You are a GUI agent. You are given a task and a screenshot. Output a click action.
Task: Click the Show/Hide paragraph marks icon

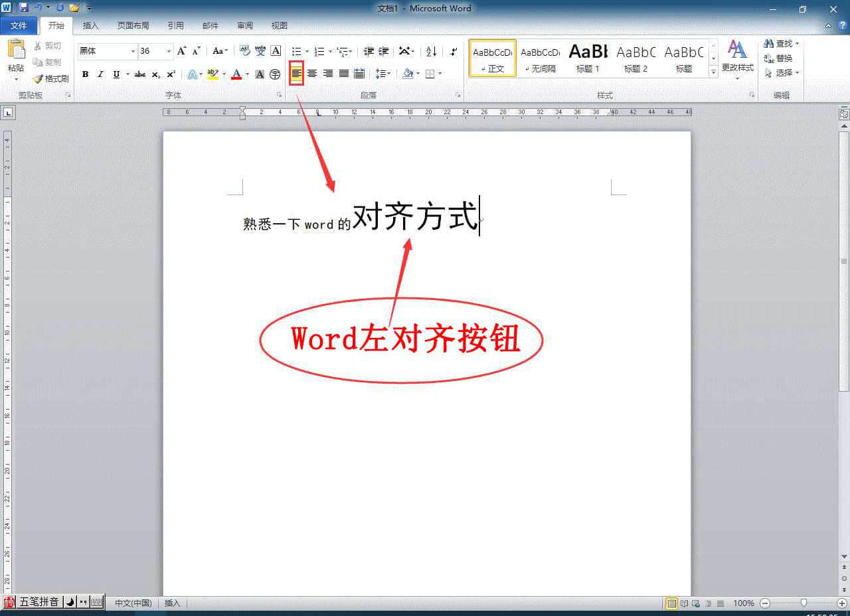[454, 51]
